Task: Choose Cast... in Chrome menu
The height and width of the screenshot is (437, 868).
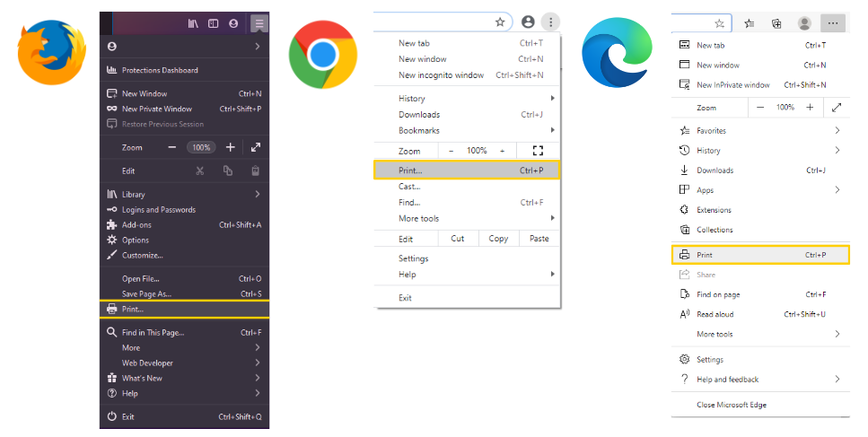Action: point(468,187)
